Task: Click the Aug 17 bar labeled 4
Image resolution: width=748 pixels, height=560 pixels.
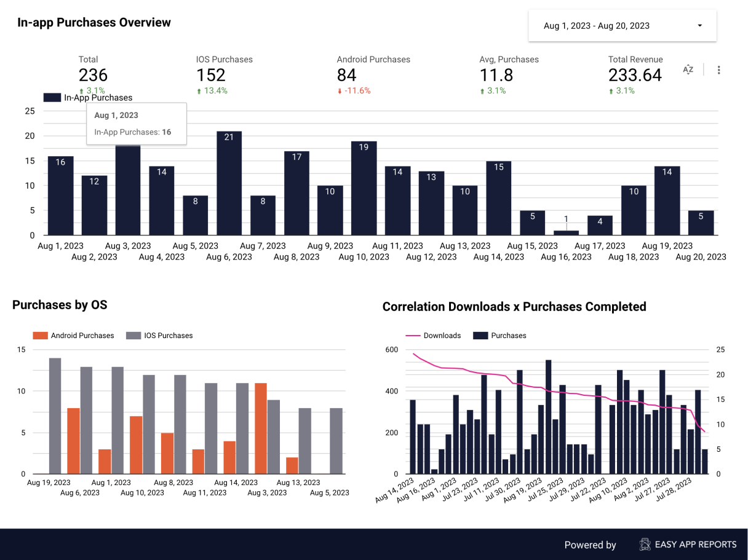Action: 600,226
